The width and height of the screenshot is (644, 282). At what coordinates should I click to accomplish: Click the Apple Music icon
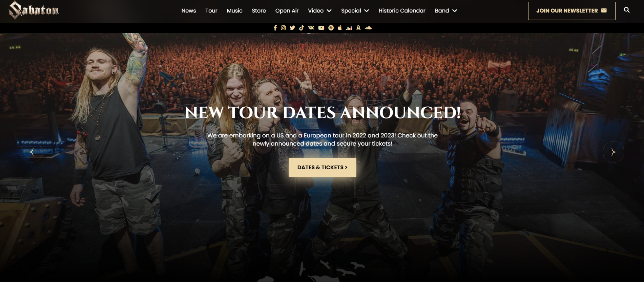pyautogui.click(x=340, y=28)
